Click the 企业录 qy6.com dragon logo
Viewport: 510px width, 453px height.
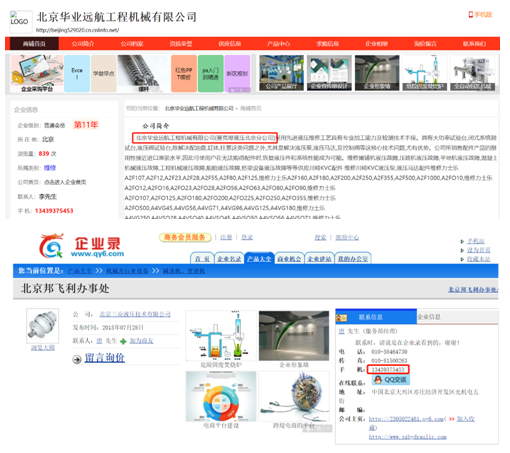tap(82, 246)
